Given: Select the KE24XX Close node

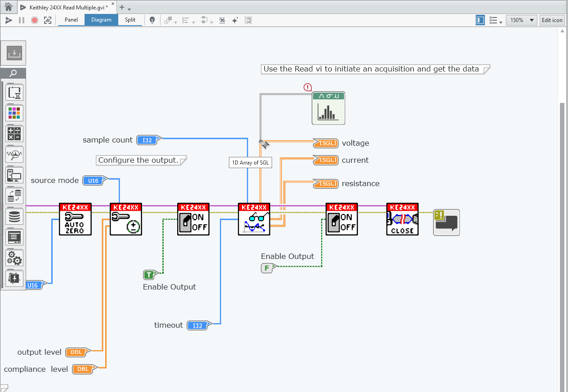Looking at the screenshot, I should point(402,219).
